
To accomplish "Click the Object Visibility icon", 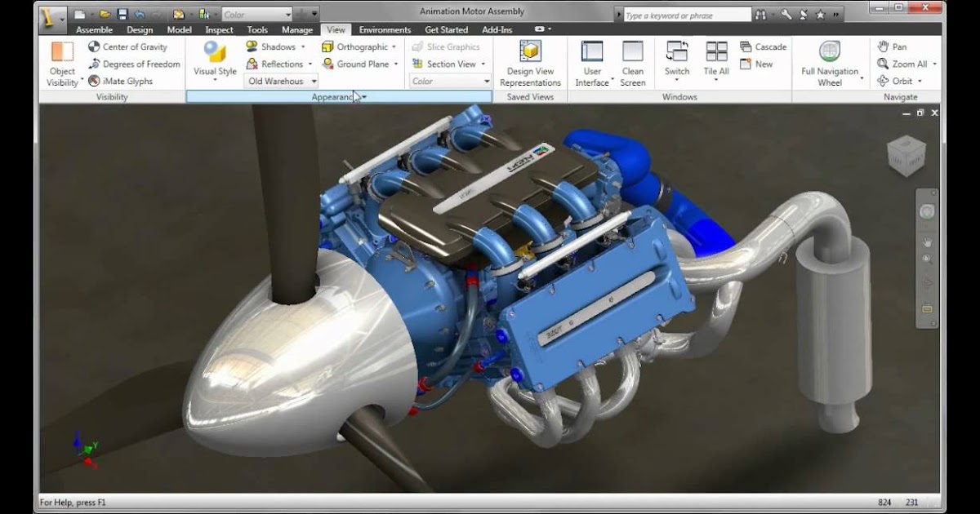I will [x=62, y=52].
